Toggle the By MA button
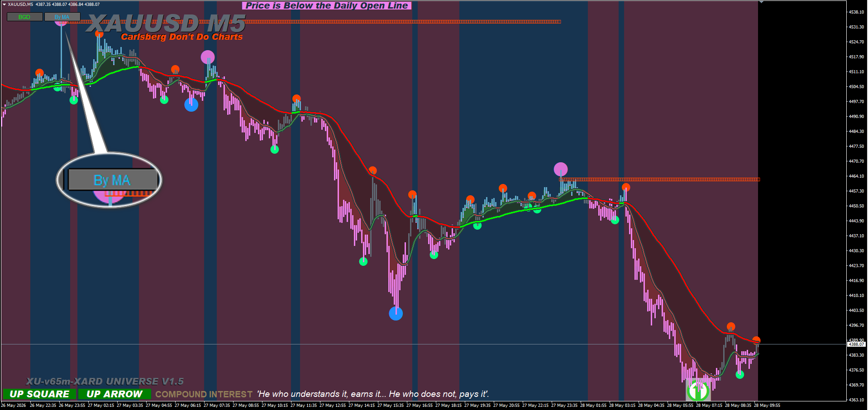 (62, 17)
